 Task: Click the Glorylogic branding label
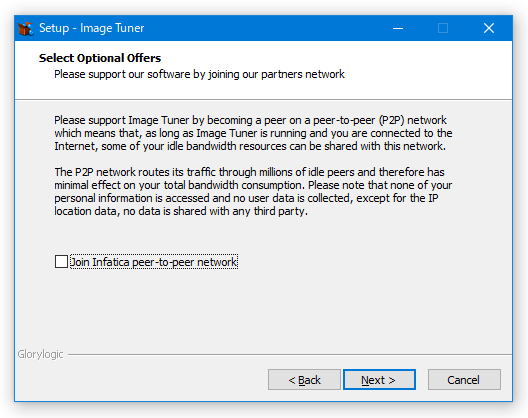pyautogui.click(x=40, y=354)
